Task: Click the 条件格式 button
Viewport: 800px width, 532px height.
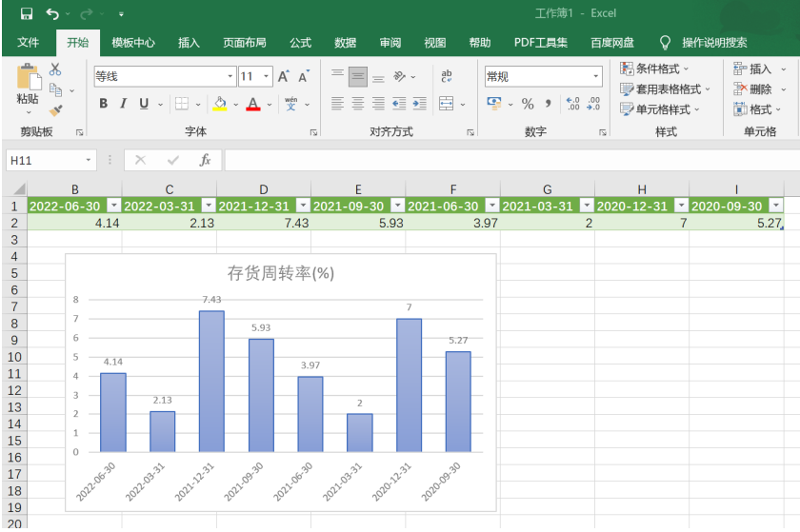Action: (655, 69)
